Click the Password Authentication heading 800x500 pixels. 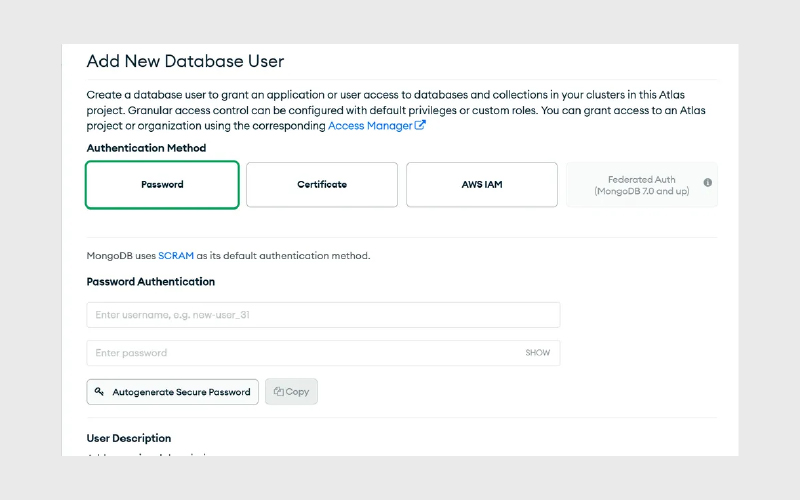(x=151, y=282)
